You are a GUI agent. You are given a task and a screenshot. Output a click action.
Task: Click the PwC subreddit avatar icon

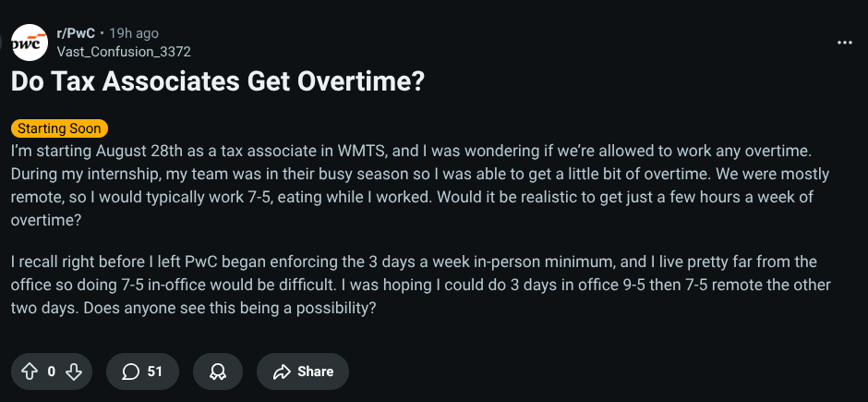(30, 43)
